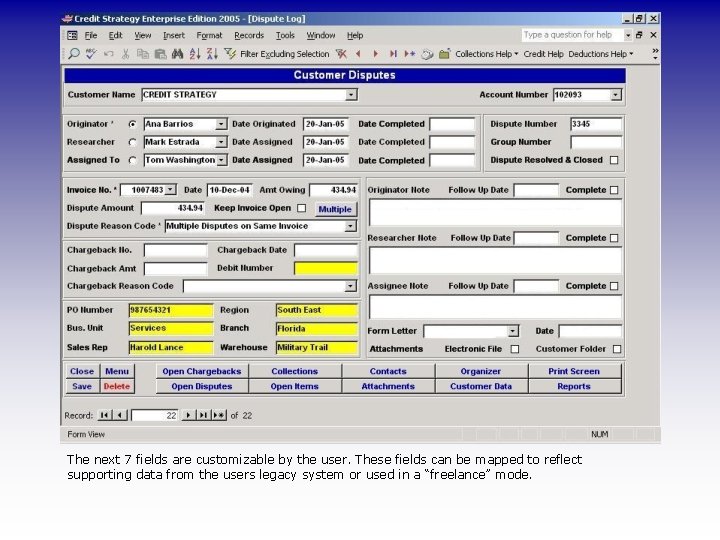Open Find with the binoculars icon
Image resolution: width=720 pixels, height=540 pixels.
click(177, 54)
